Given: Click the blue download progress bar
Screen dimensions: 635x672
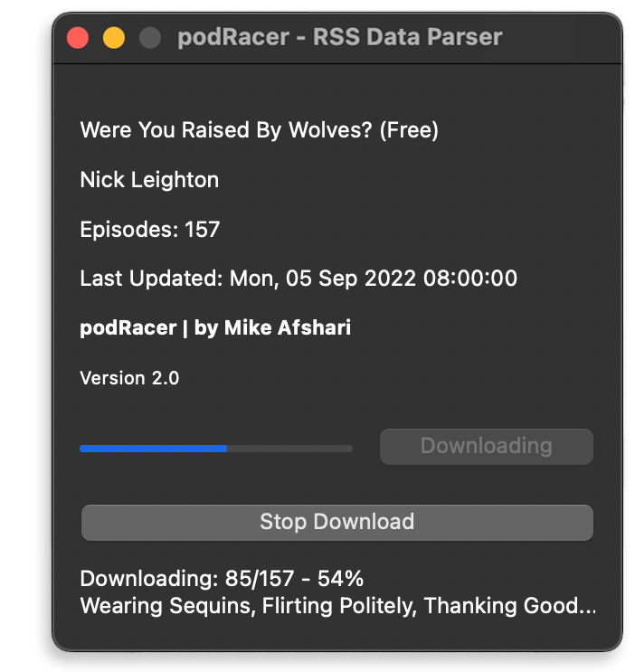Looking at the screenshot, I should coord(216,449).
